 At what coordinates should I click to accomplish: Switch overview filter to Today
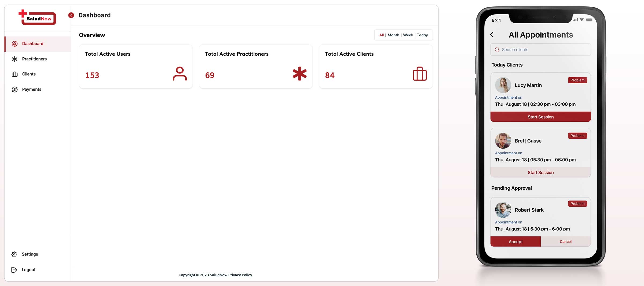pyautogui.click(x=422, y=35)
